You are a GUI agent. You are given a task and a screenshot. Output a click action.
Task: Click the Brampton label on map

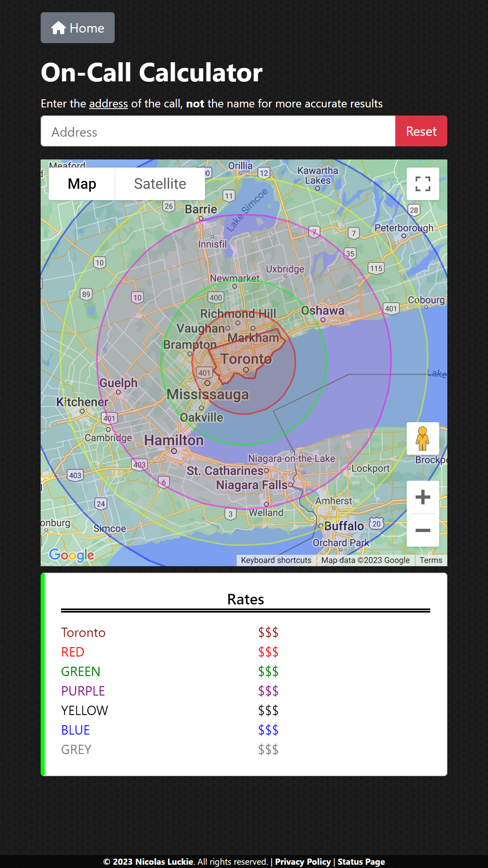pyautogui.click(x=190, y=345)
